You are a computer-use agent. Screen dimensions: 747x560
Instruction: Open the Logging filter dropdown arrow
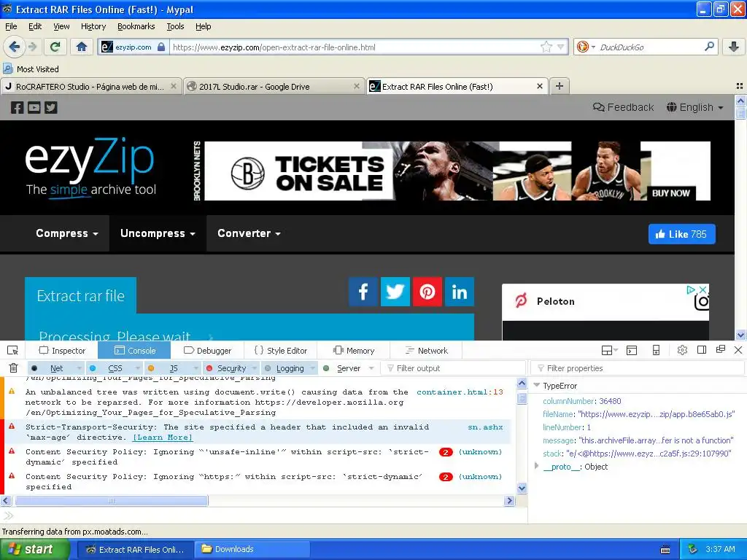[x=313, y=368]
